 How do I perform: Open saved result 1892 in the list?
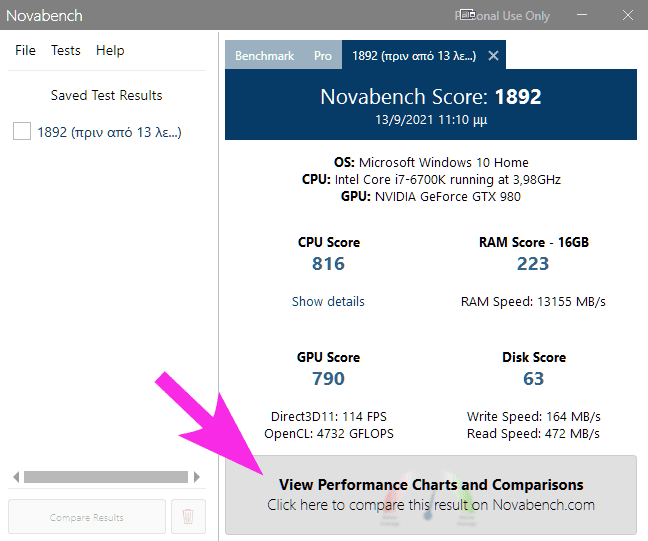point(109,132)
